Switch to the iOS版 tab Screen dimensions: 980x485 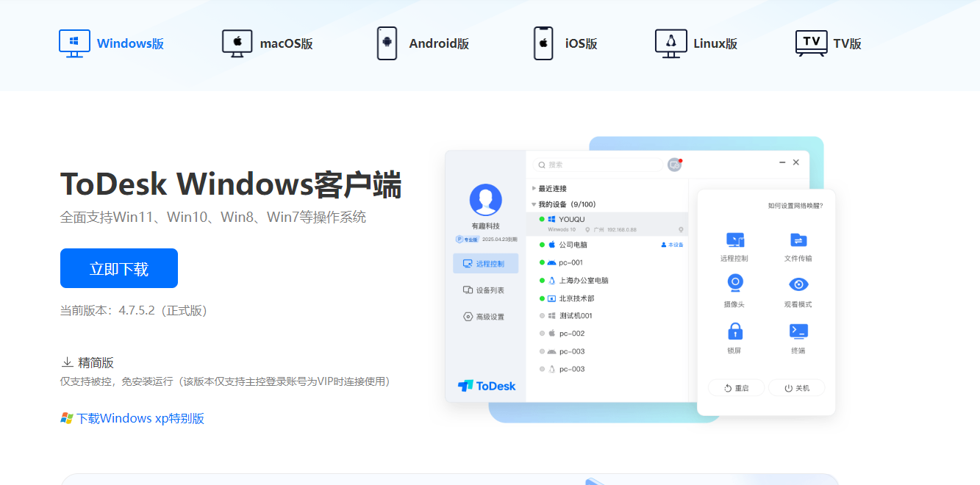pos(565,43)
